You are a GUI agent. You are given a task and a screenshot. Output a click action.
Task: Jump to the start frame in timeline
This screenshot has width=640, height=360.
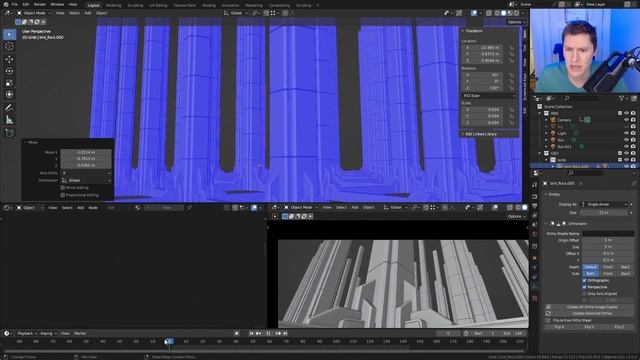tap(251, 333)
